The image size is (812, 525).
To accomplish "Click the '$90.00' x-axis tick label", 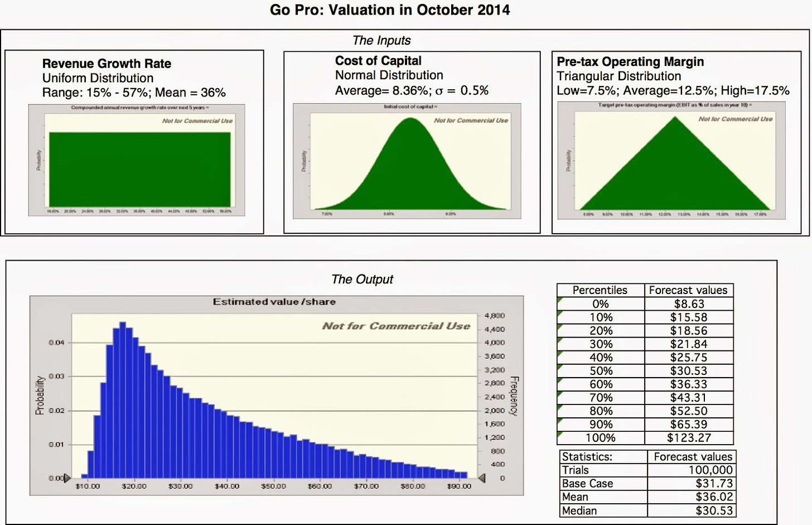I will click(459, 487).
